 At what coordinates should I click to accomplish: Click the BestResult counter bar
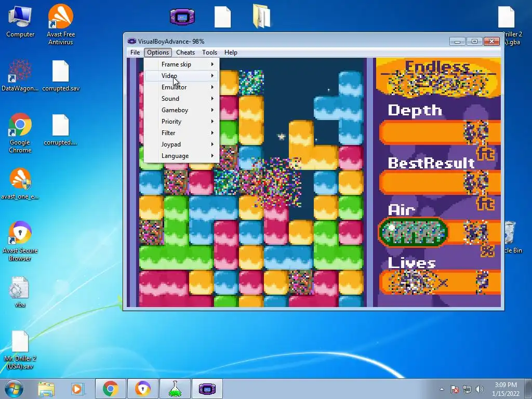(x=440, y=182)
